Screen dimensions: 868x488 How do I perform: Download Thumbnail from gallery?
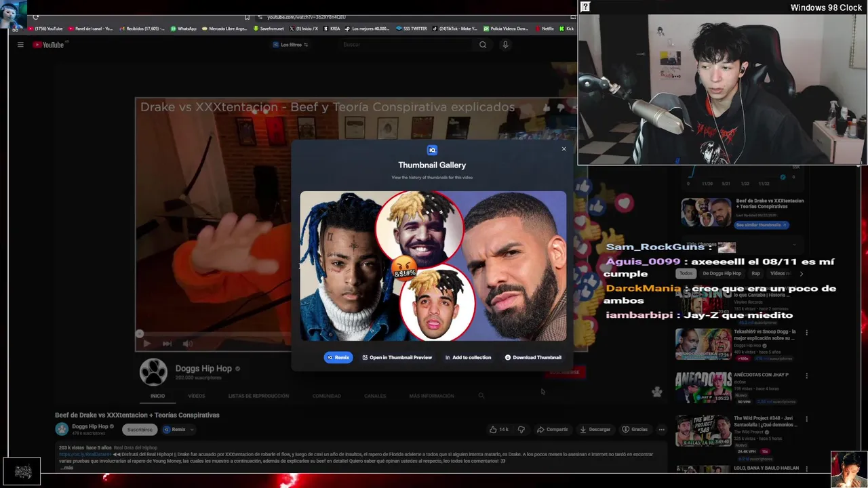[533, 357]
